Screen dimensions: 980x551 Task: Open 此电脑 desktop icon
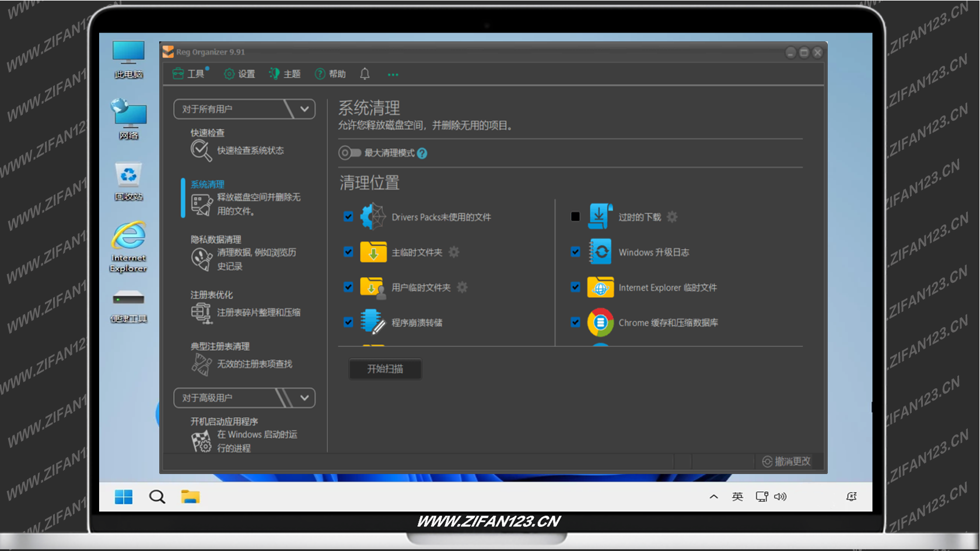pos(128,59)
